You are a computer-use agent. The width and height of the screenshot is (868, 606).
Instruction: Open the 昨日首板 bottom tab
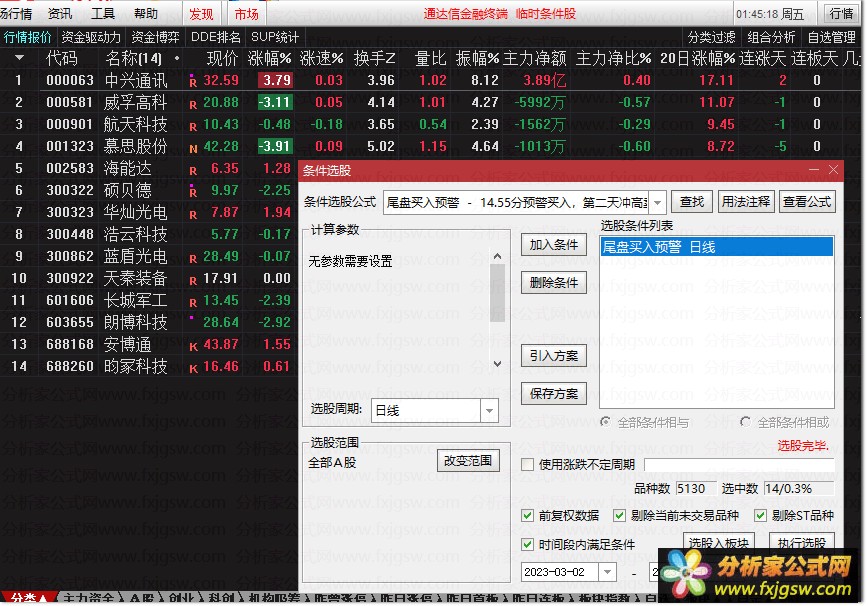472,598
